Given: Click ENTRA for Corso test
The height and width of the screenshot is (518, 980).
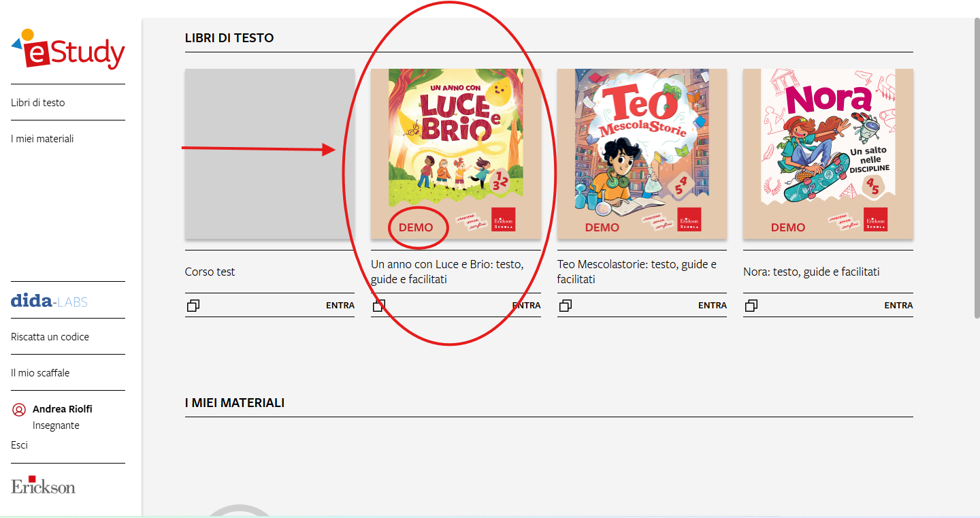Looking at the screenshot, I should click(x=340, y=306).
